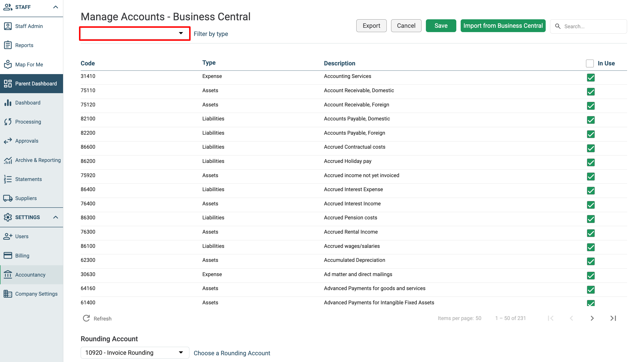Click the Refresh label
The width and height of the screenshot is (644, 362).
coord(102,319)
